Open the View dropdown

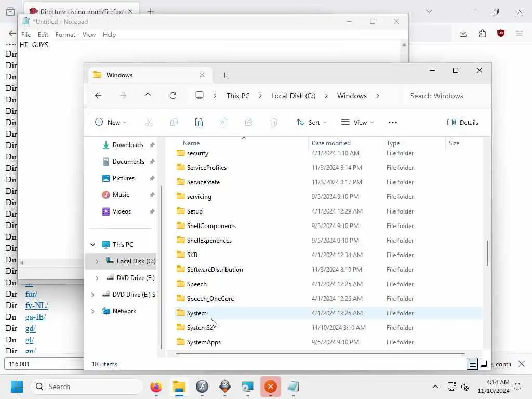[x=357, y=123]
